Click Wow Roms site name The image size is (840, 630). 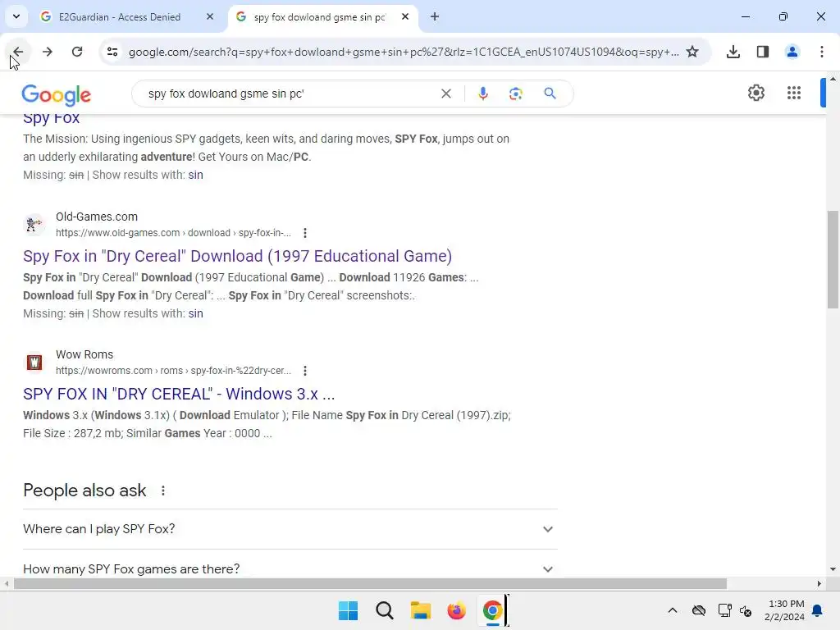point(84,354)
